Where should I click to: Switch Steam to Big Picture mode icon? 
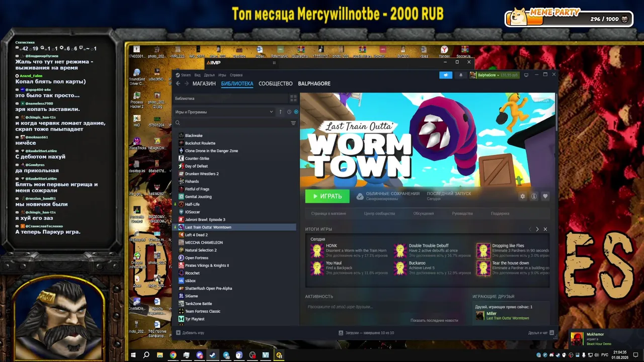coord(526,75)
